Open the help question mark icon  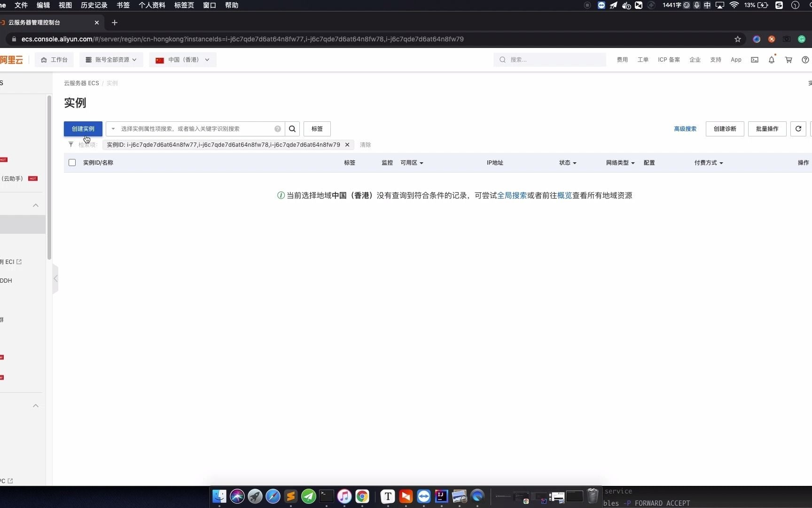805,60
